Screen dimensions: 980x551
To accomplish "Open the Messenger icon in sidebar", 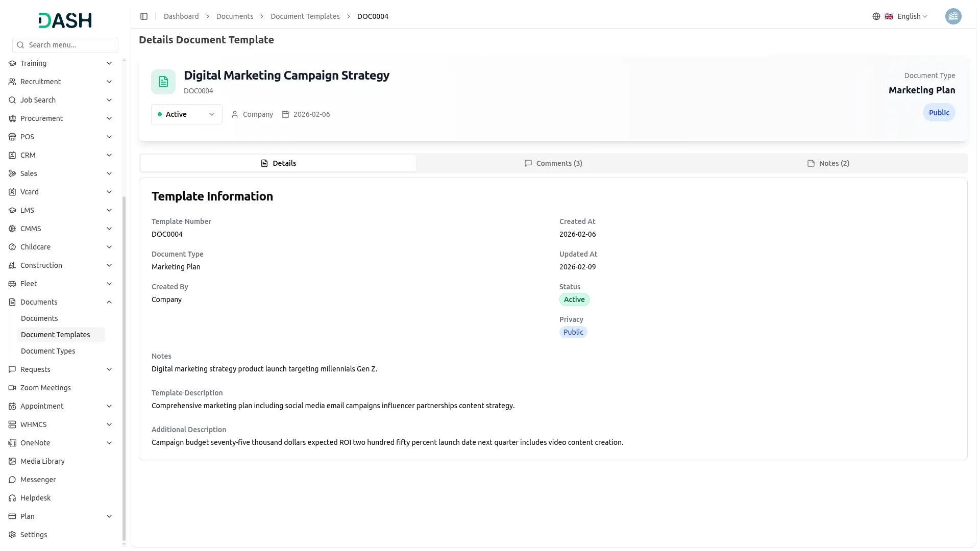I will click(11, 480).
